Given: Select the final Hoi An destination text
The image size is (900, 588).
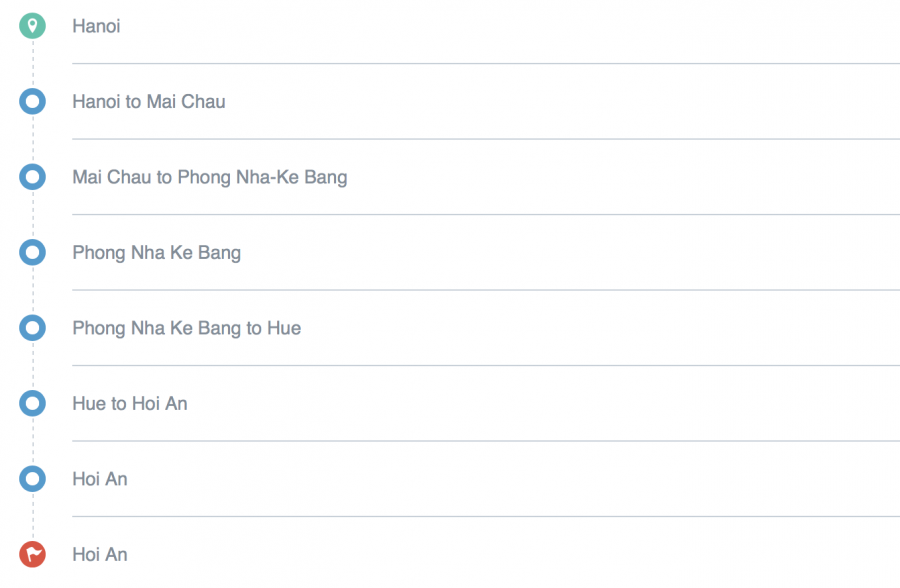Looking at the screenshot, I should pyautogui.click(x=100, y=555).
